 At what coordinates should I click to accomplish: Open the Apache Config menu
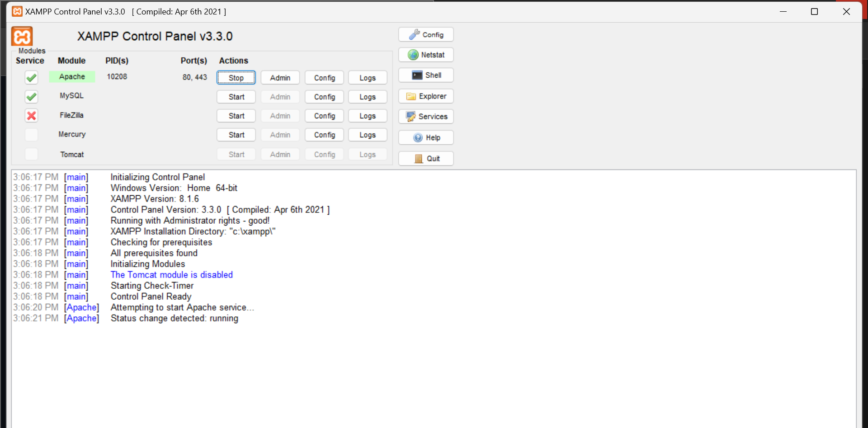325,78
